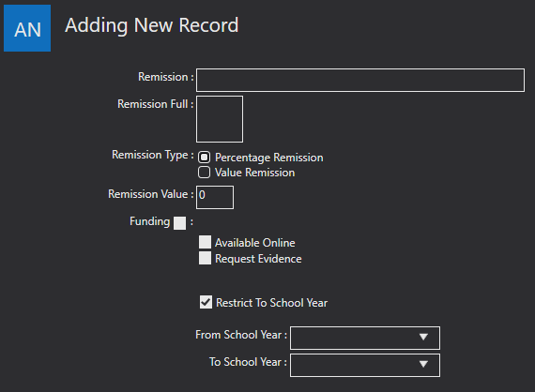Click inside the From School Year combo box
Screen dimensions: 535x392
click(x=365, y=338)
